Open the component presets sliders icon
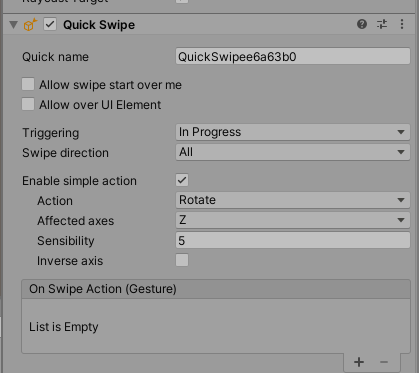This screenshot has width=419, height=373. [x=382, y=24]
